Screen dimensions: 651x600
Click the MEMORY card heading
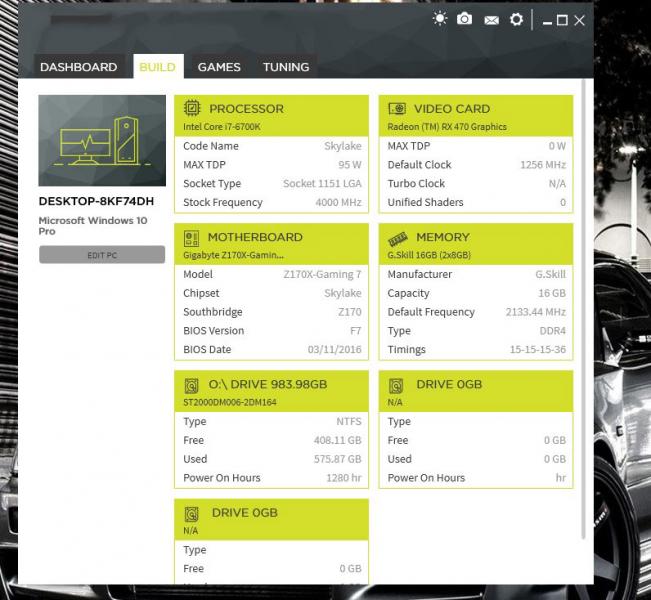click(443, 237)
